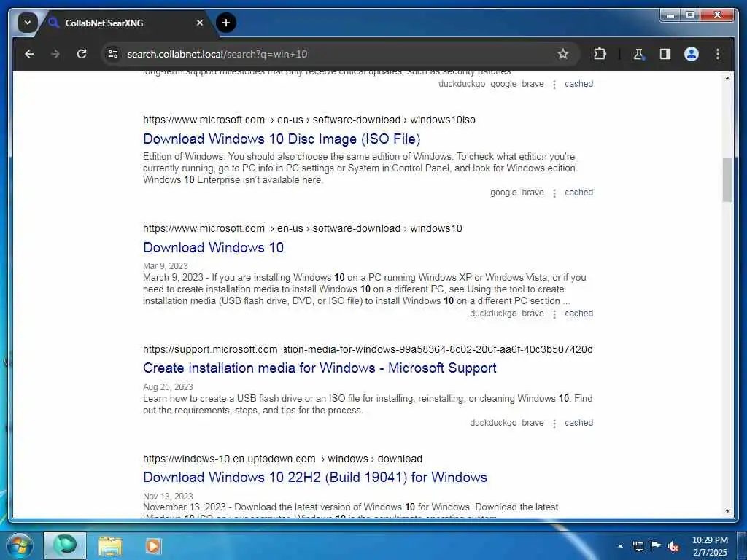The height and width of the screenshot is (560, 747).
Task: Bookmark this page with the star icon
Action: pyautogui.click(x=563, y=54)
